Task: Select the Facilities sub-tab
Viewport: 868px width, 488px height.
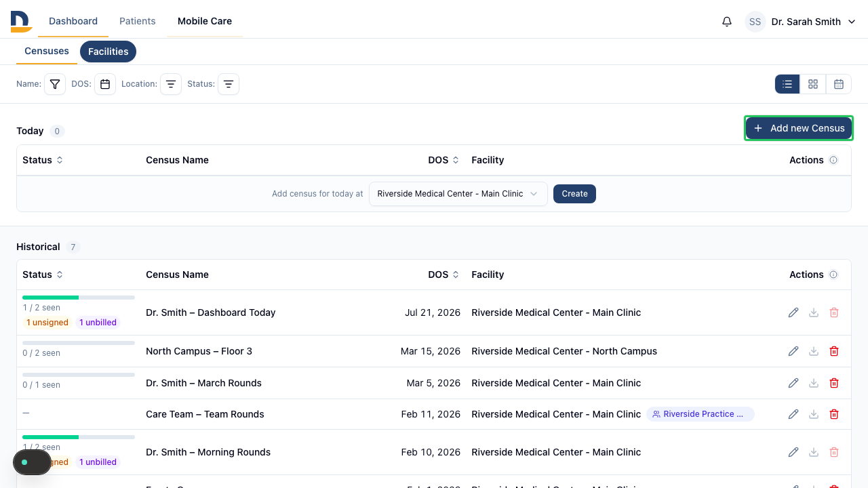Action: 108,52
